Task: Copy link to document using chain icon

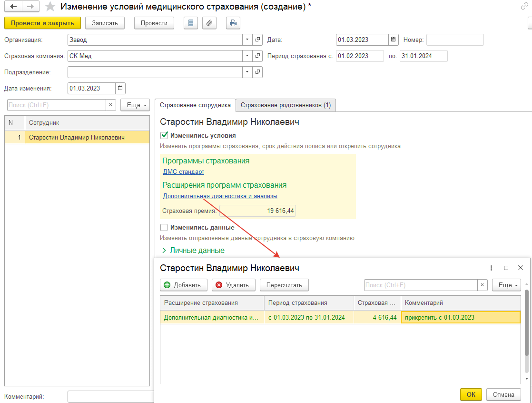Action: click(x=524, y=7)
